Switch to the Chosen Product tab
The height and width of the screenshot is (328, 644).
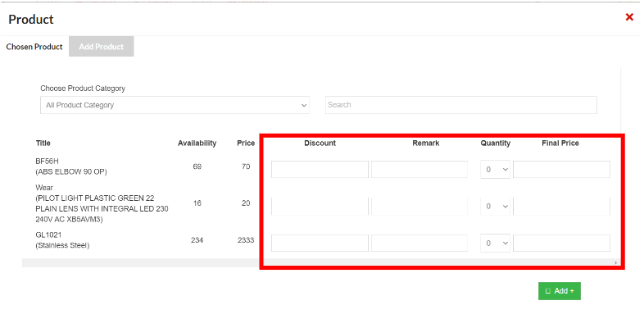(x=34, y=47)
